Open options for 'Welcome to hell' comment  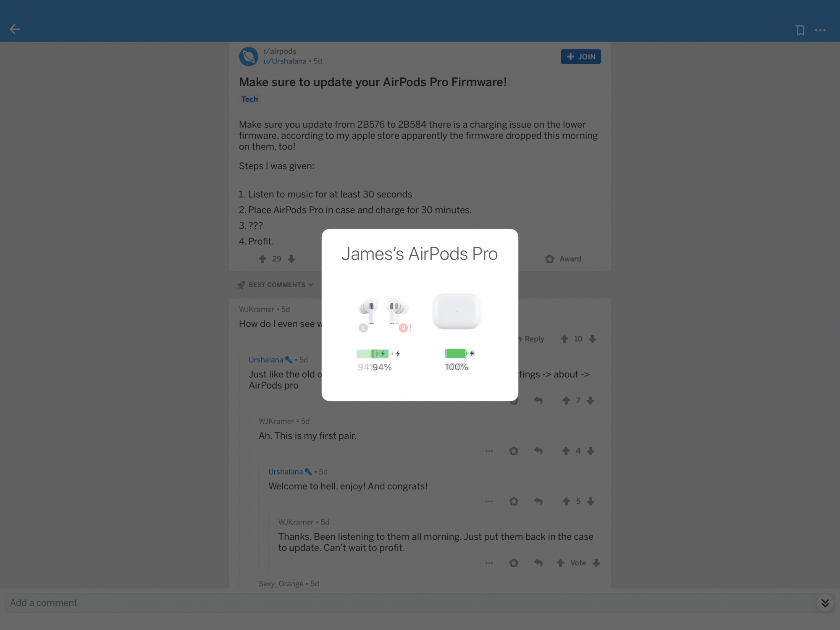click(489, 501)
